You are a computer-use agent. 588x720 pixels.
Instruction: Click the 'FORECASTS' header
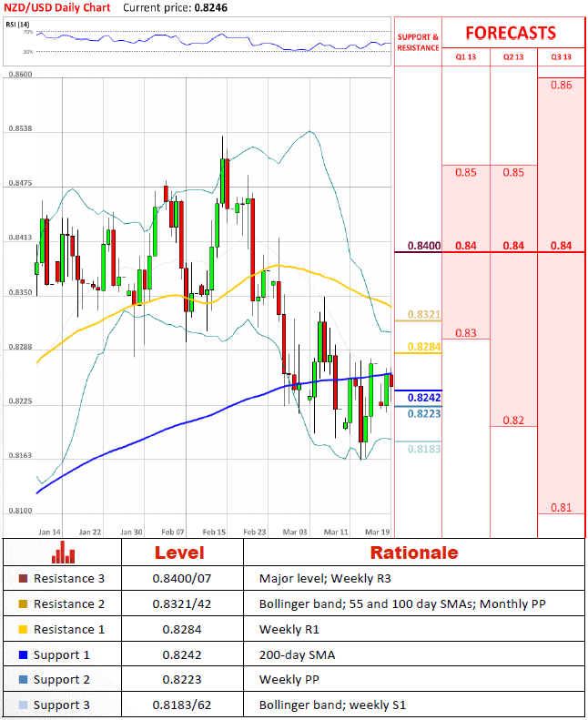511,33
